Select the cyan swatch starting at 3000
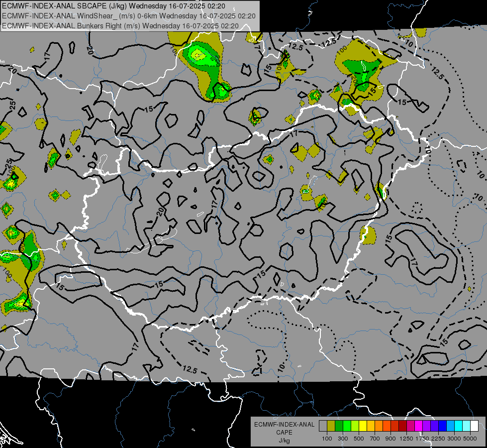The height and width of the screenshot is (448, 487). tap(459, 426)
